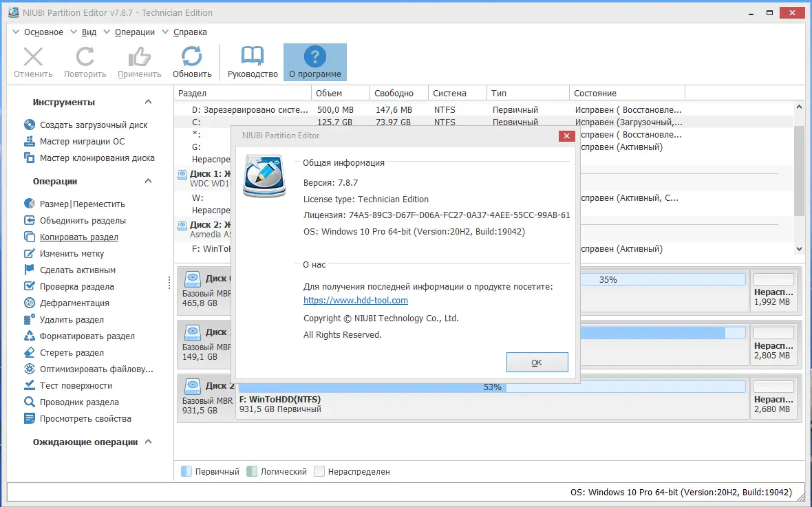Screen dimensions: 812x507
Task: Open the Руководство book icon
Action: (252, 56)
